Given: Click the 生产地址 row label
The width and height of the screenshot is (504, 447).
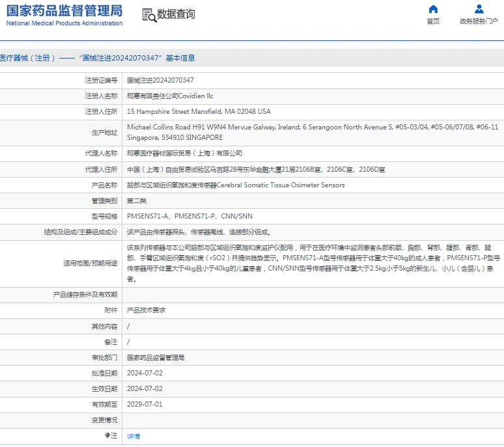Looking at the screenshot, I should 104,133.
